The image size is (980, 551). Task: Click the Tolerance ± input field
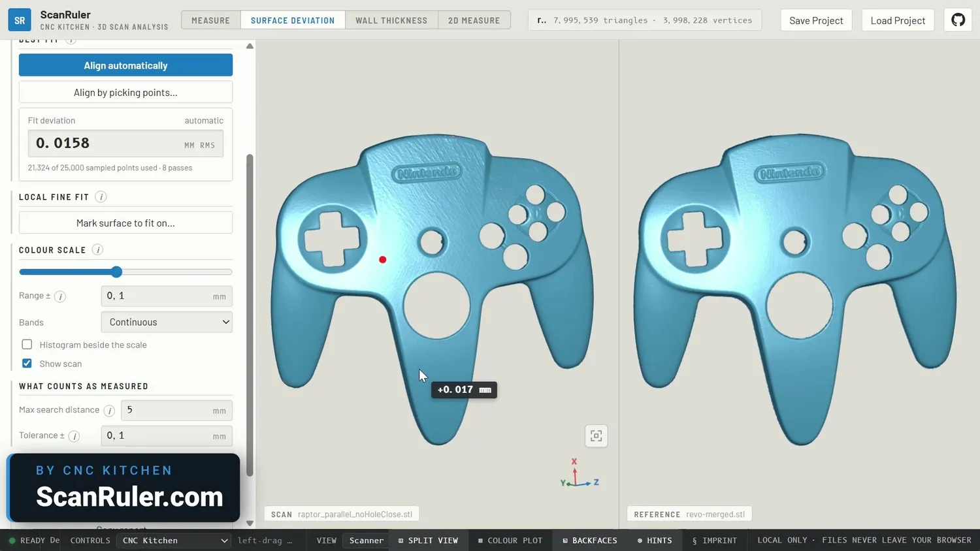[x=167, y=436]
